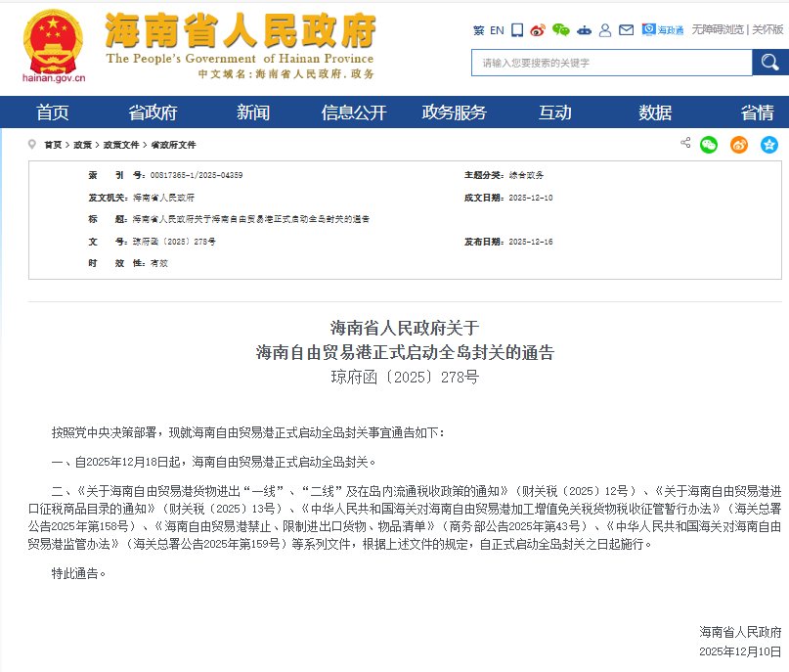Image resolution: width=789 pixels, height=672 pixels.
Task: Open the 政务服务 menu
Action: 454,112
